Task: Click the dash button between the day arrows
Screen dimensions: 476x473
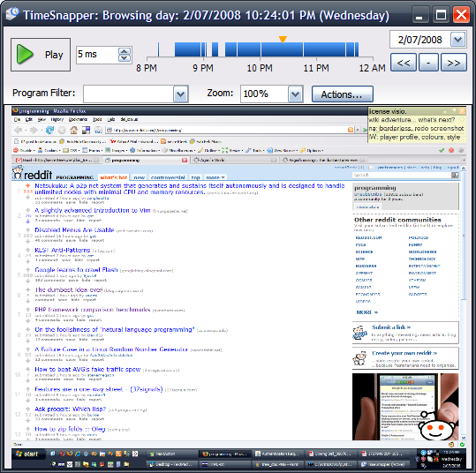Action: pyautogui.click(x=428, y=63)
